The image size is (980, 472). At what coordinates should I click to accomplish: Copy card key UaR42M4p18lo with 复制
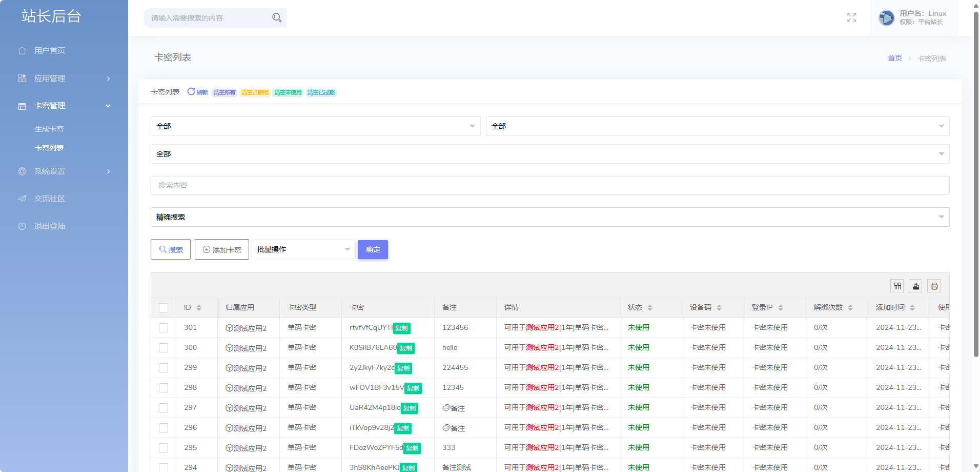click(x=410, y=408)
